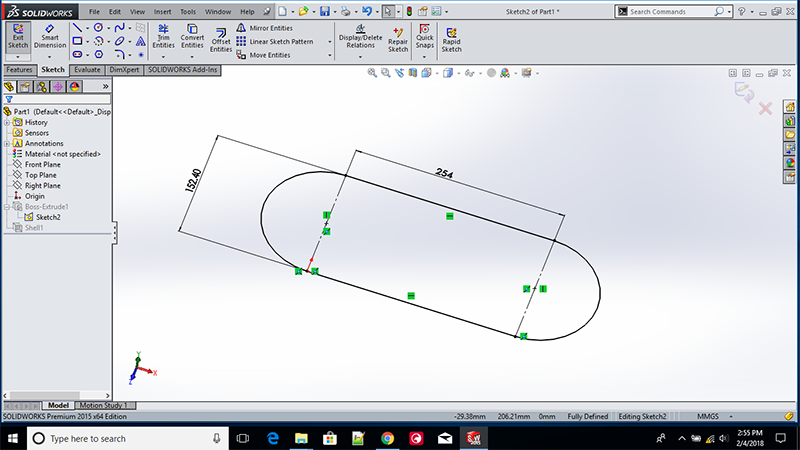The image size is (800, 450).
Task: Select the Polygon sketch tool
Action: 98,54
